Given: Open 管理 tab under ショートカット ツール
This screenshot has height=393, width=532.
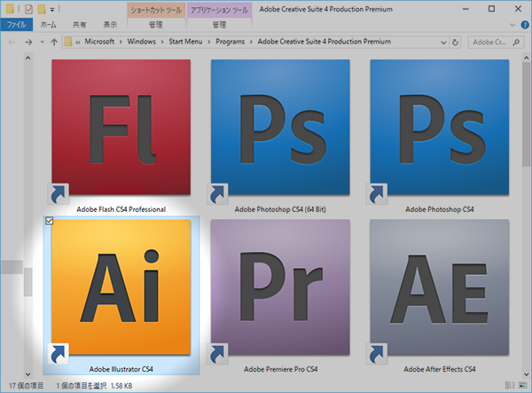Looking at the screenshot, I should 156,25.
